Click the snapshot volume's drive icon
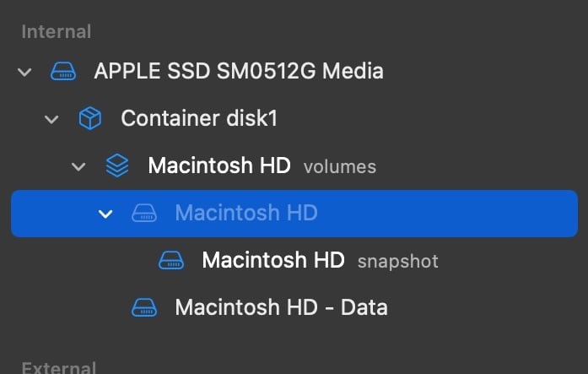The image size is (588, 374). [171, 260]
